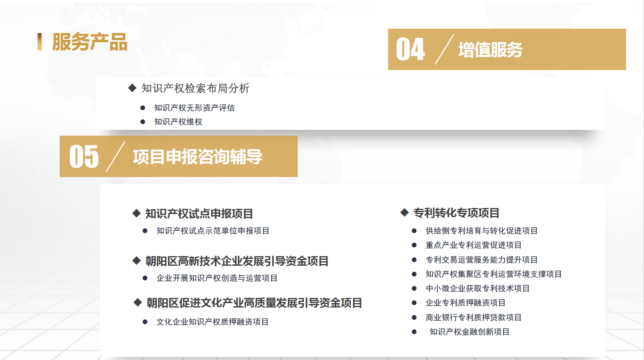Viewport: 644px width, 360px height.
Task: Click the text 文化企业知识产权质押融资项目
Action: pos(213,322)
